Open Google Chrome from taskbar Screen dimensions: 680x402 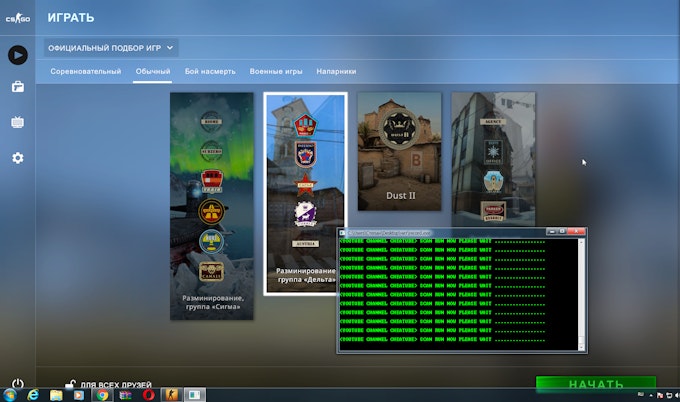coord(102,395)
